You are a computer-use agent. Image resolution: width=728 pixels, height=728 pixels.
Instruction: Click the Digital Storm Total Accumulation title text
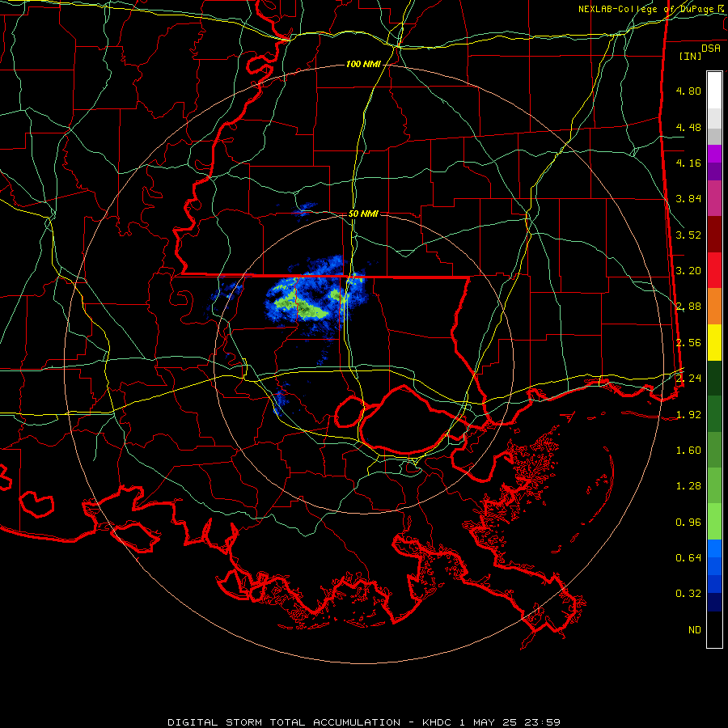(x=284, y=722)
